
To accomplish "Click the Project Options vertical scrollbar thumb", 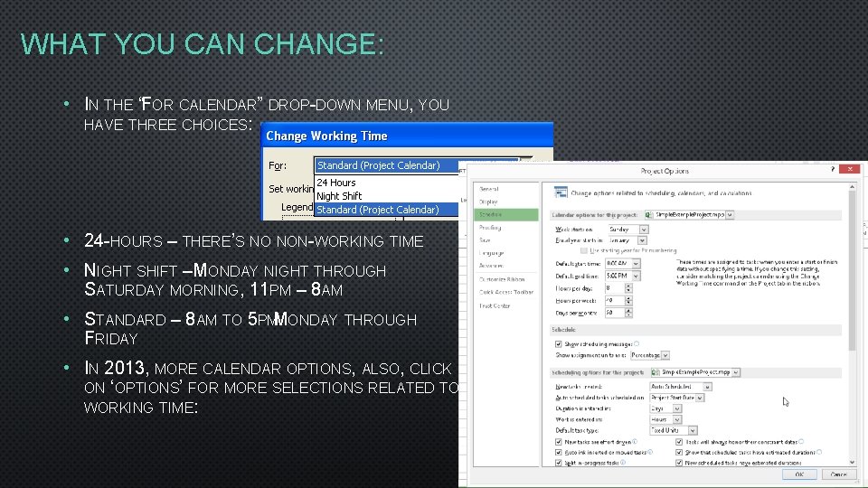I will click(x=852, y=271).
